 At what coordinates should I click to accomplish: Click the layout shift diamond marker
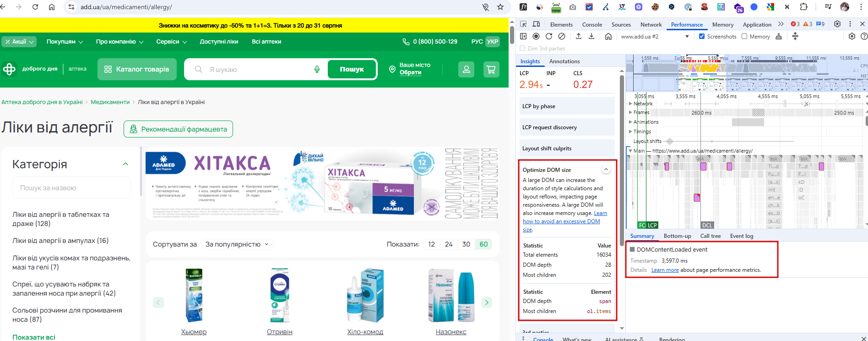pos(670,141)
